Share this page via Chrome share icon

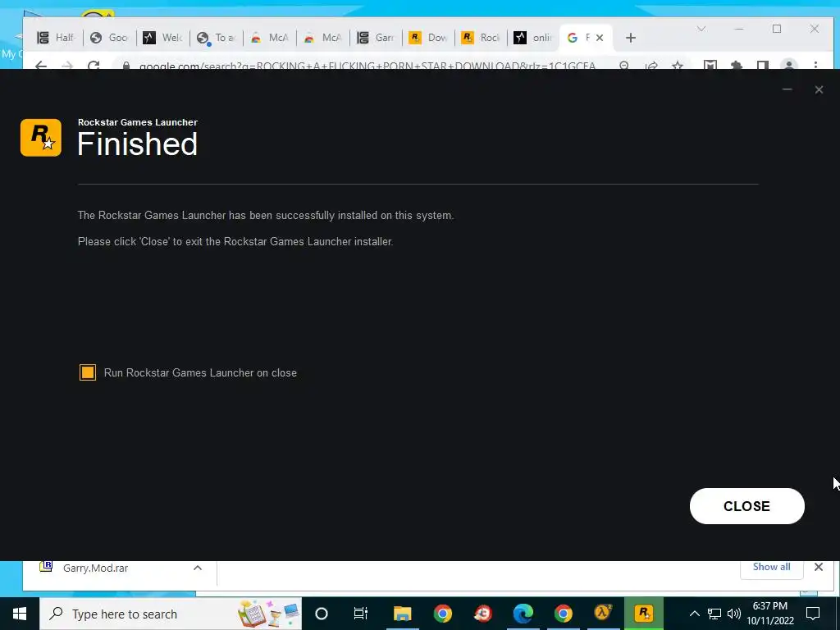pyautogui.click(x=651, y=66)
